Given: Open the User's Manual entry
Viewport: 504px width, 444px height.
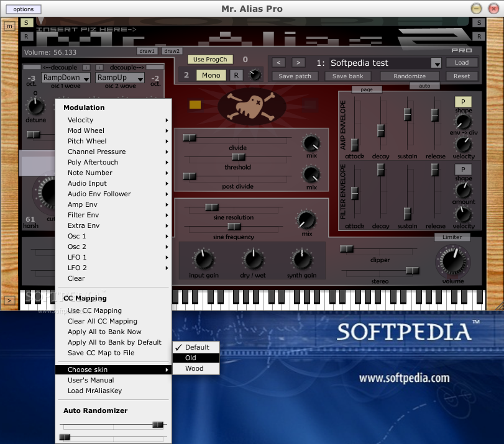Looking at the screenshot, I should pos(114,380).
